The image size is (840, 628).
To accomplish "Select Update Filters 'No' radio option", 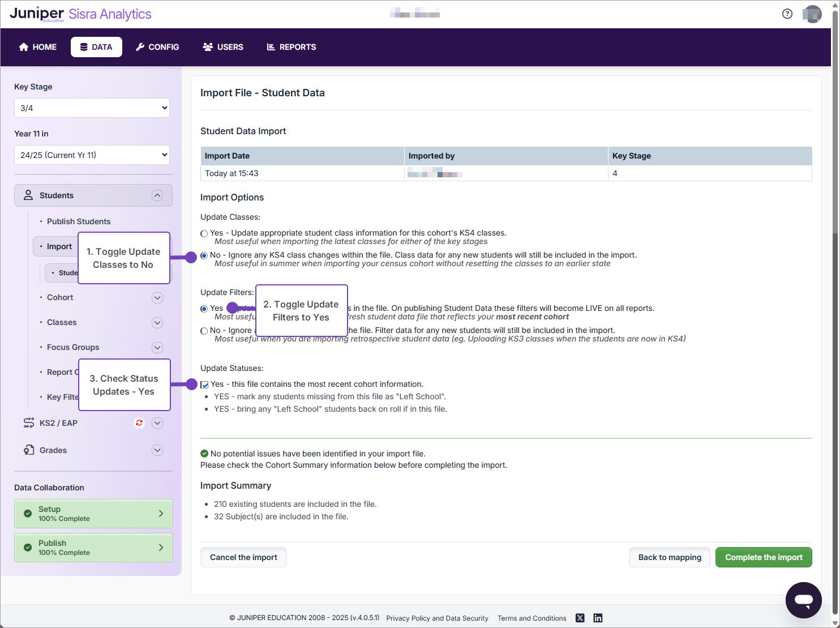I will click(x=204, y=331).
